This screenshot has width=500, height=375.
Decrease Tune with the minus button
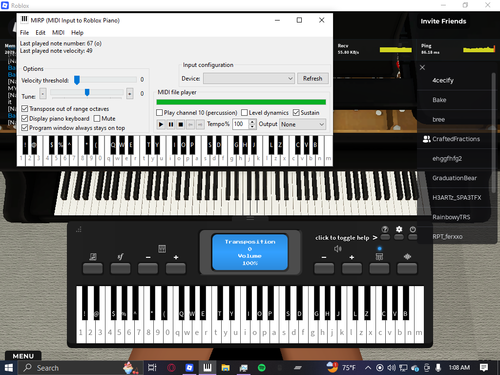click(x=43, y=94)
